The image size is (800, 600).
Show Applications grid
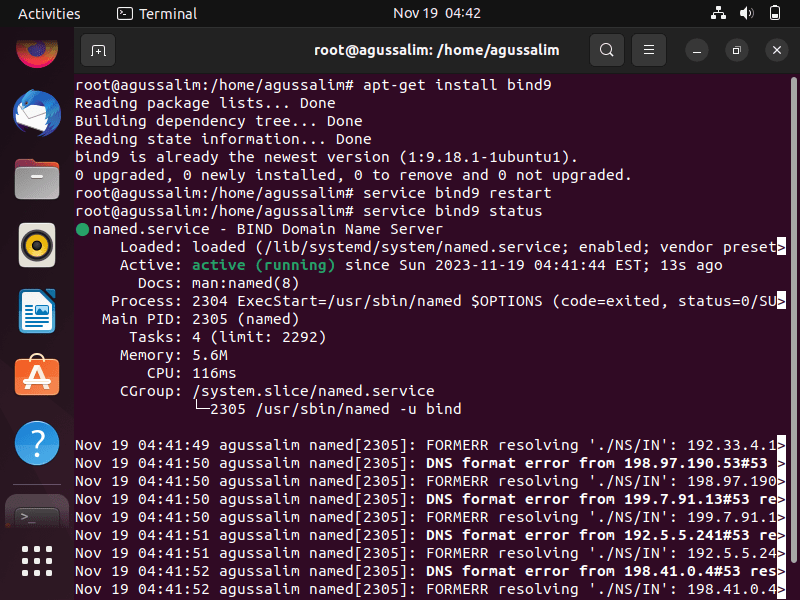(x=37, y=561)
